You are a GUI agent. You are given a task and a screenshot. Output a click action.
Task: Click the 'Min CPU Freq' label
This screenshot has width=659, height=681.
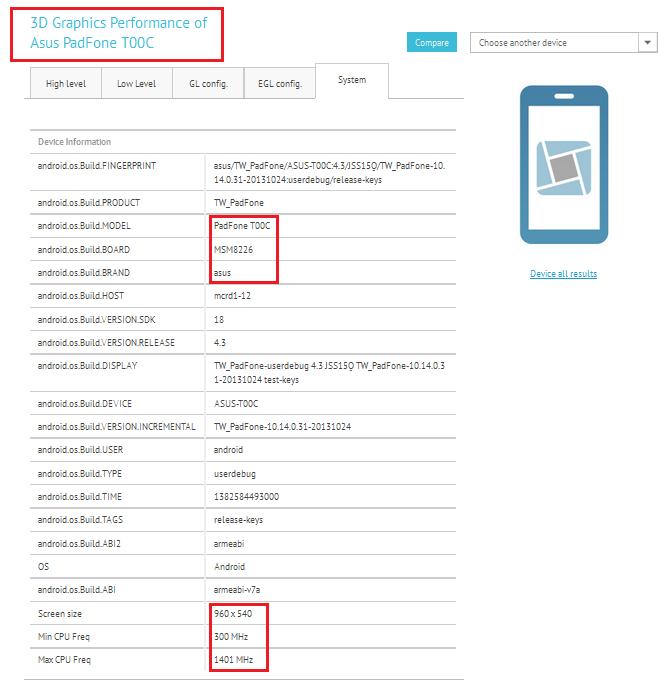point(63,636)
